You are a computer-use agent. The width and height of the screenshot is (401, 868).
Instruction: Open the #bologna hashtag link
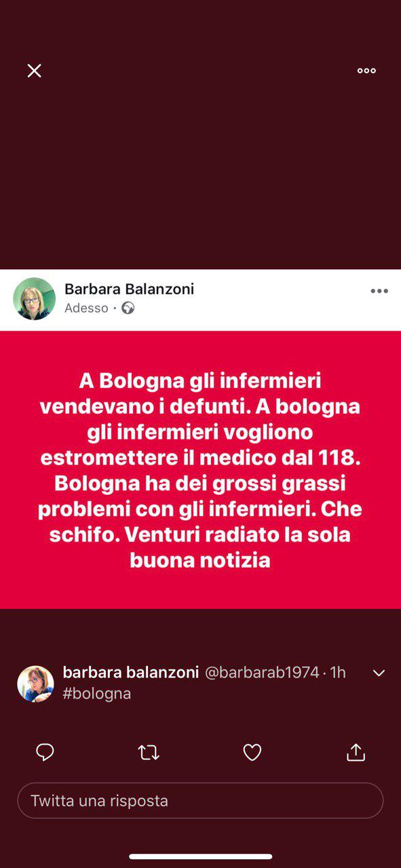tap(97, 693)
